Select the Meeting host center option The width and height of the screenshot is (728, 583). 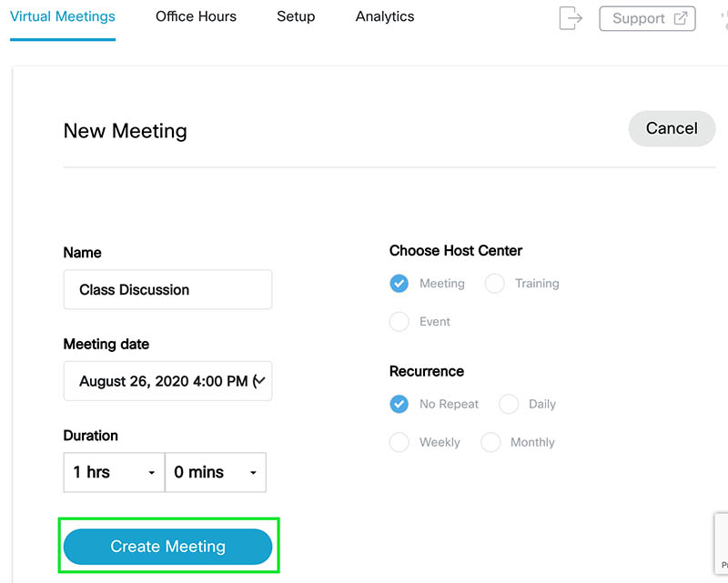pos(399,283)
